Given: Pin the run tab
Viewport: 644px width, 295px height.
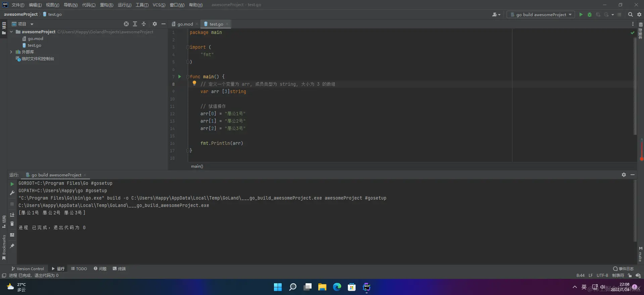Looking at the screenshot, I should [x=12, y=246].
